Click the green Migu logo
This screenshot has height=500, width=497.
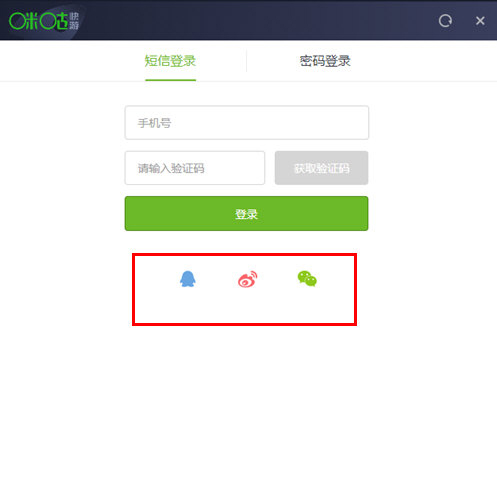click(44, 21)
